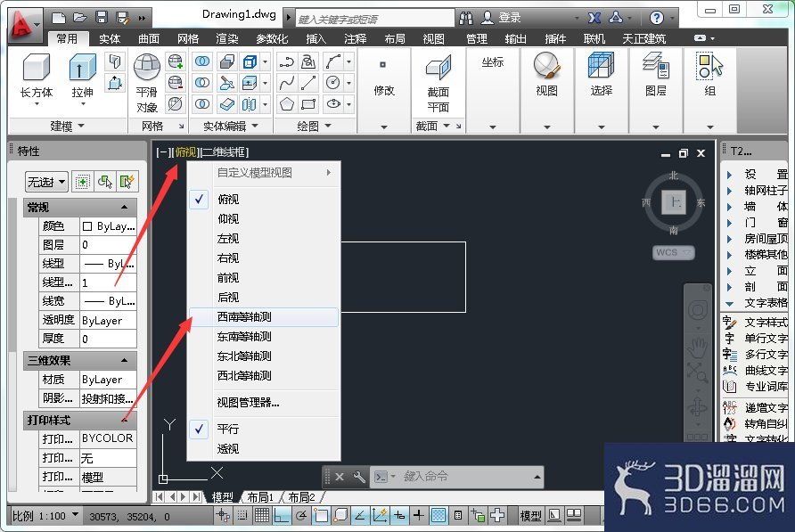
Task: Click the Smooth Less mesh icon with red minus
Action: point(176,83)
